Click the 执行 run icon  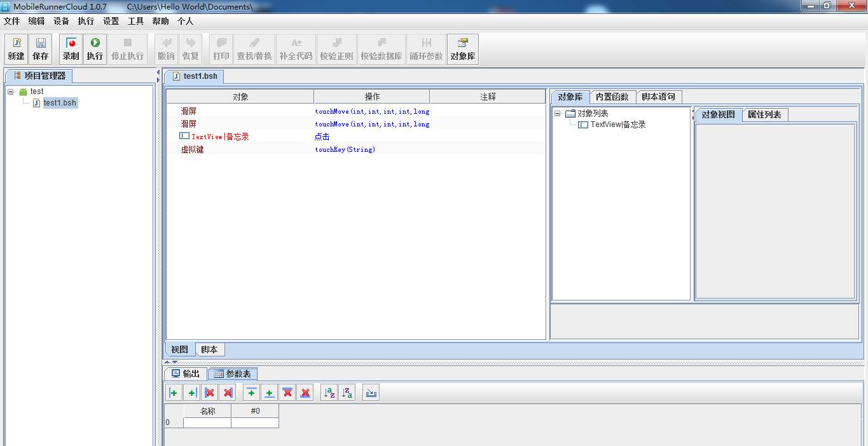point(94,48)
